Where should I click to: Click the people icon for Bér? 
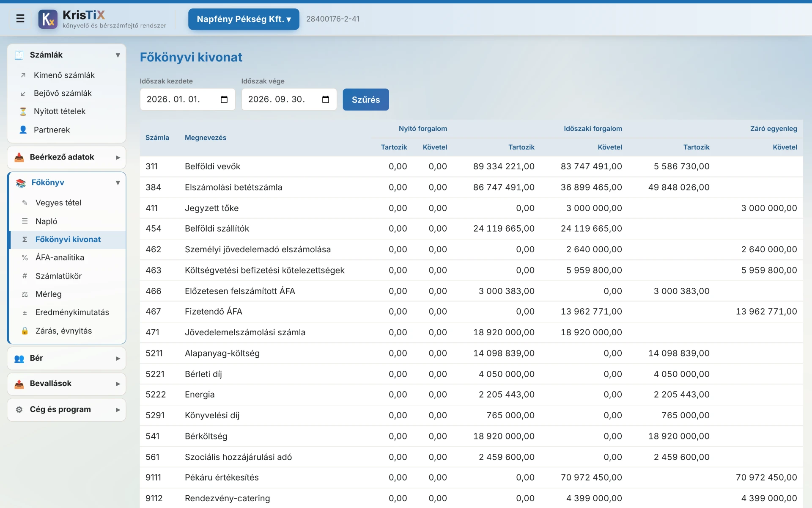click(19, 359)
